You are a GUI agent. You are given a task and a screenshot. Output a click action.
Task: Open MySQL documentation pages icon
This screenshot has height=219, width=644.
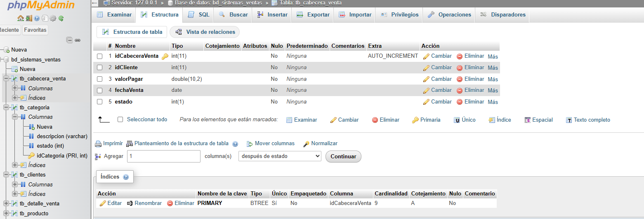tap(45, 18)
